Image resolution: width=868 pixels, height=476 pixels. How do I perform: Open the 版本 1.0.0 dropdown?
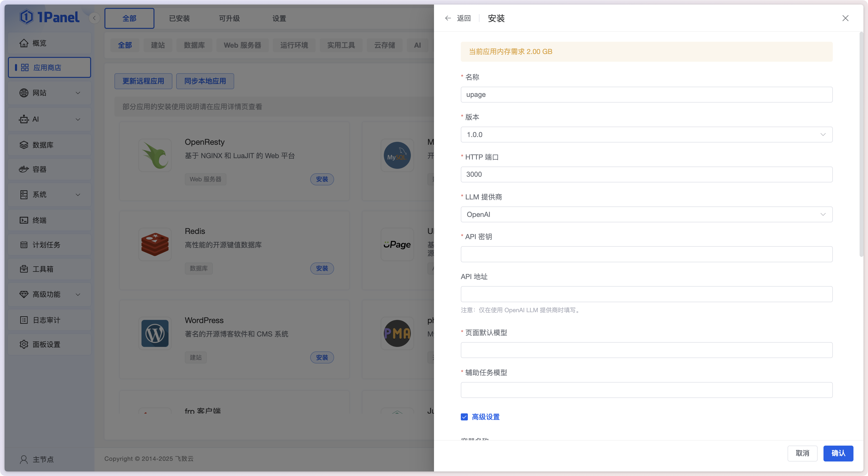click(x=646, y=135)
